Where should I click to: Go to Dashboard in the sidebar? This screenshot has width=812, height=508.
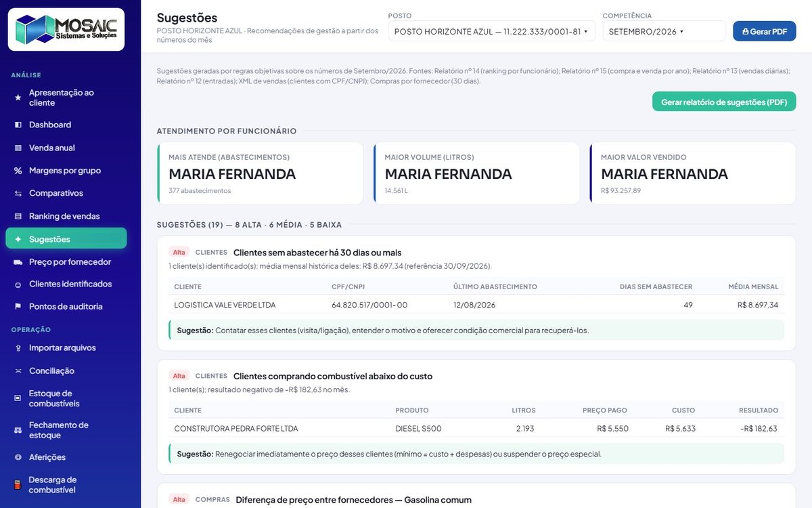pos(66,125)
